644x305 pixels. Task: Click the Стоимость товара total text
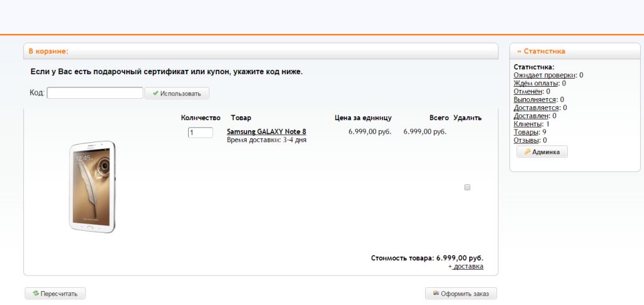click(x=427, y=258)
